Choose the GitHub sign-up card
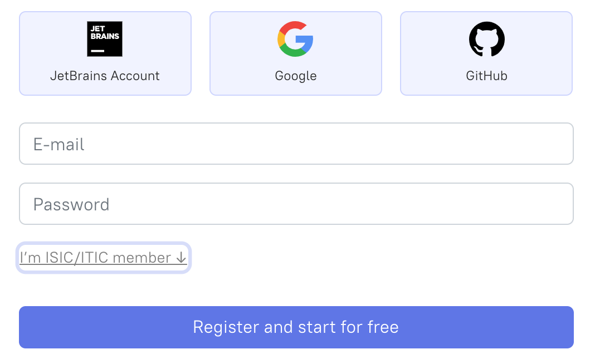 click(486, 53)
